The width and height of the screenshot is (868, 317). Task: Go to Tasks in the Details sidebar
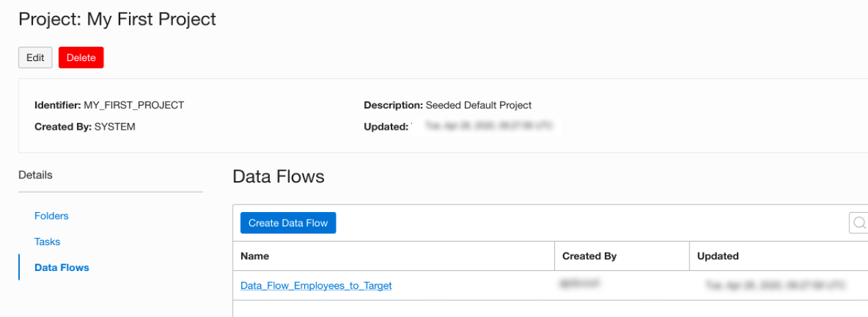coord(47,242)
